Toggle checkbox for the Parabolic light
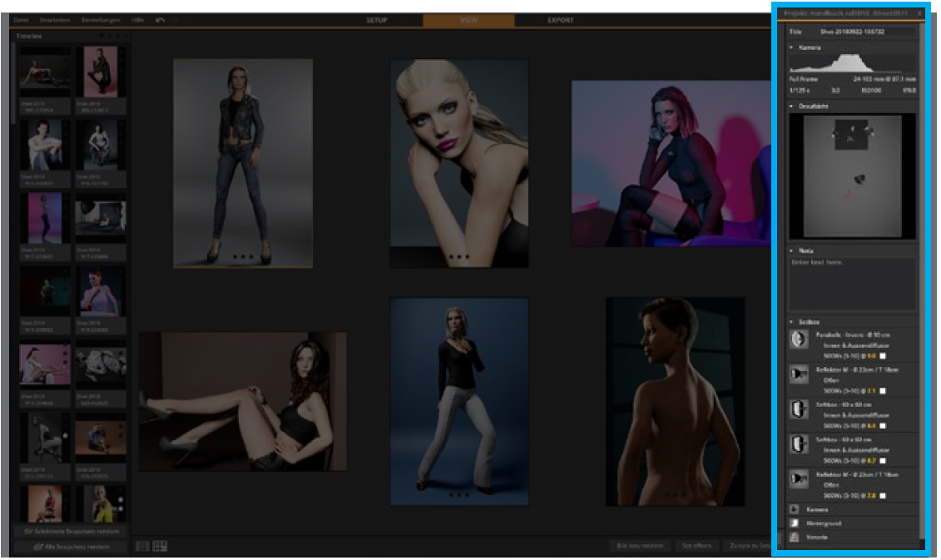941x560 pixels. click(x=883, y=355)
